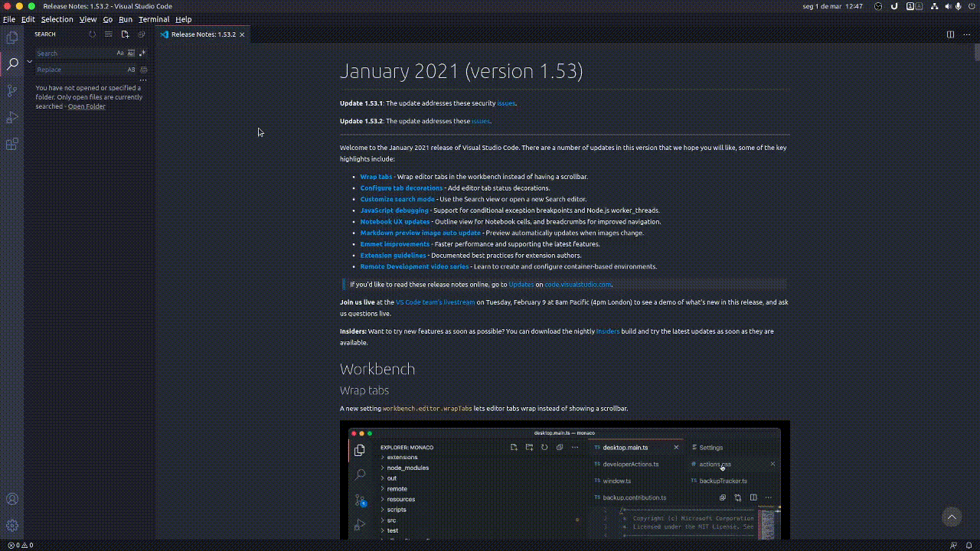Image resolution: width=980 pixels, height=551 pixels.
Task: Select the Source Control icon
Action: tap(11, 90)
